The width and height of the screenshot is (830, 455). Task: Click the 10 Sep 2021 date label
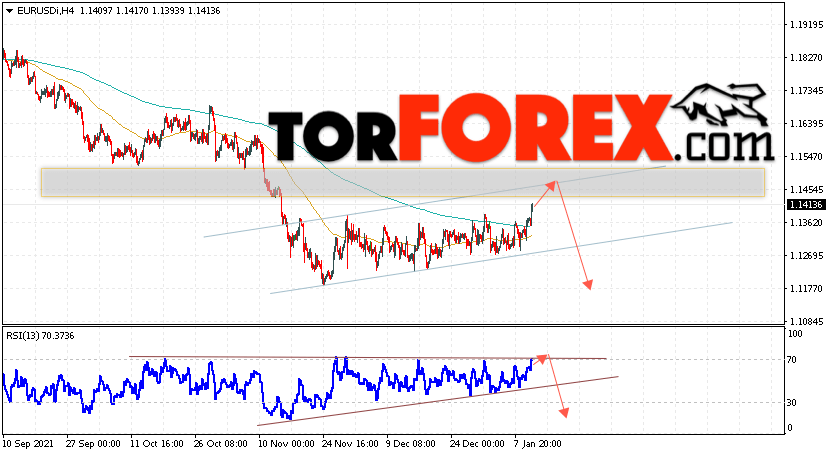[28, 443]
